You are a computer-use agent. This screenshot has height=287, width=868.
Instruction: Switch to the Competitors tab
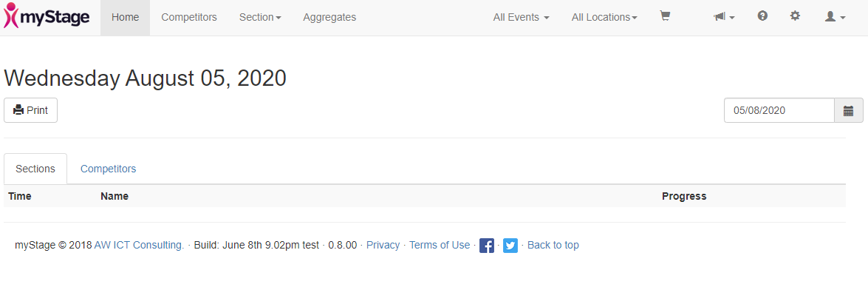(x=108, y=169)
